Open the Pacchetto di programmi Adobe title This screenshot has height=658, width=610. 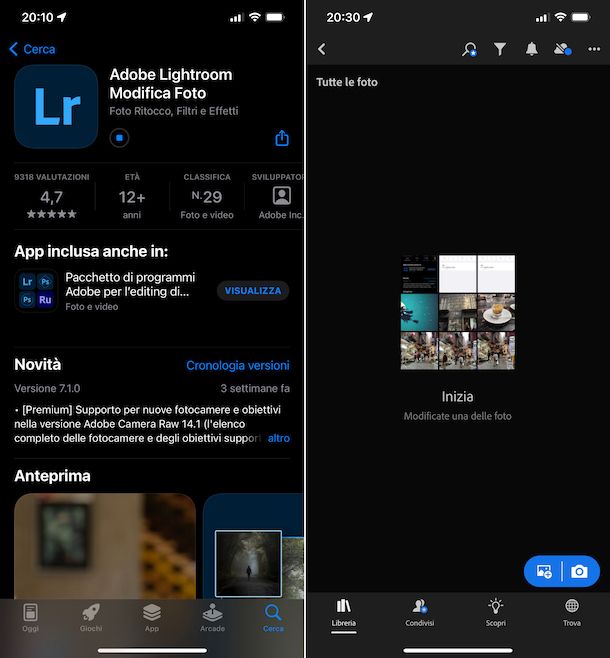130,285
